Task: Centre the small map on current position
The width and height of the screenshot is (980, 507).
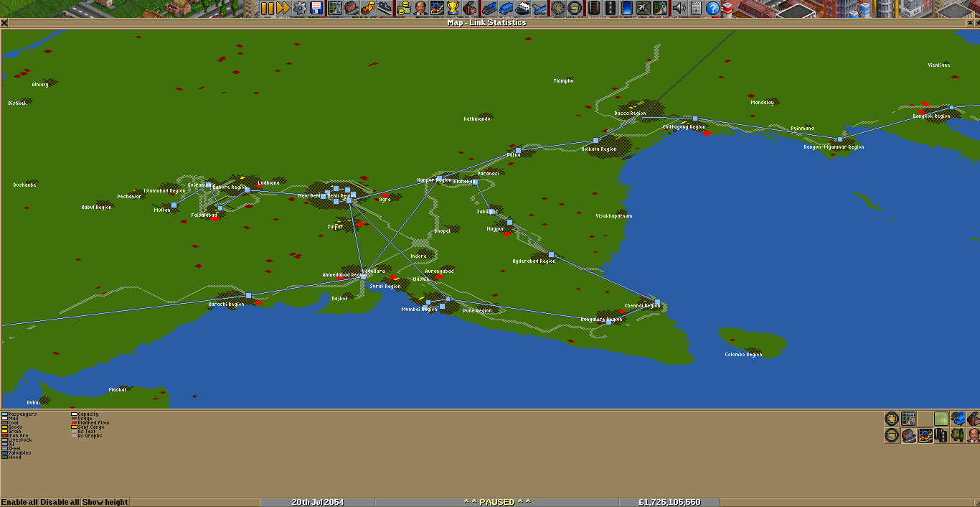Action: [908, 419]
